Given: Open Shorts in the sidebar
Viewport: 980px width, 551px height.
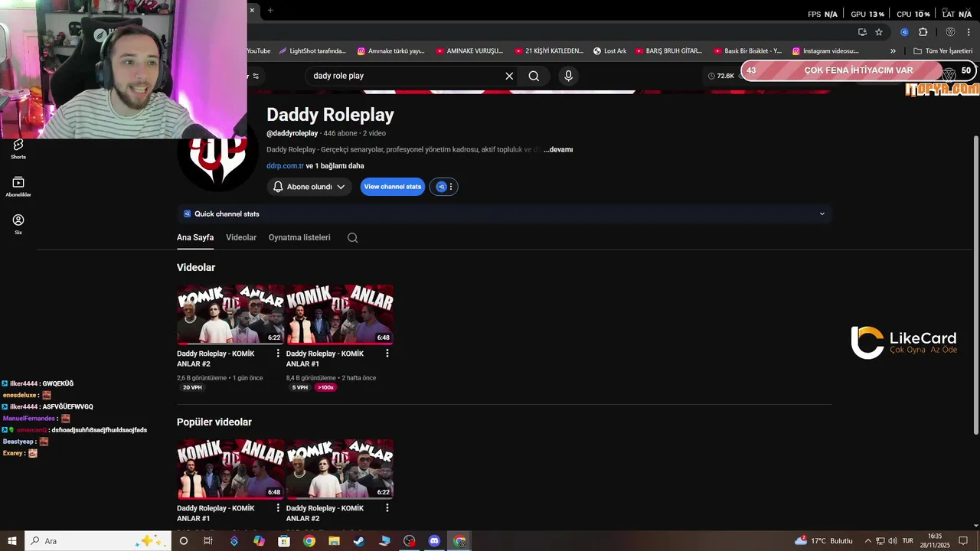Looking at the screenshot, I should tap(18, 148).
